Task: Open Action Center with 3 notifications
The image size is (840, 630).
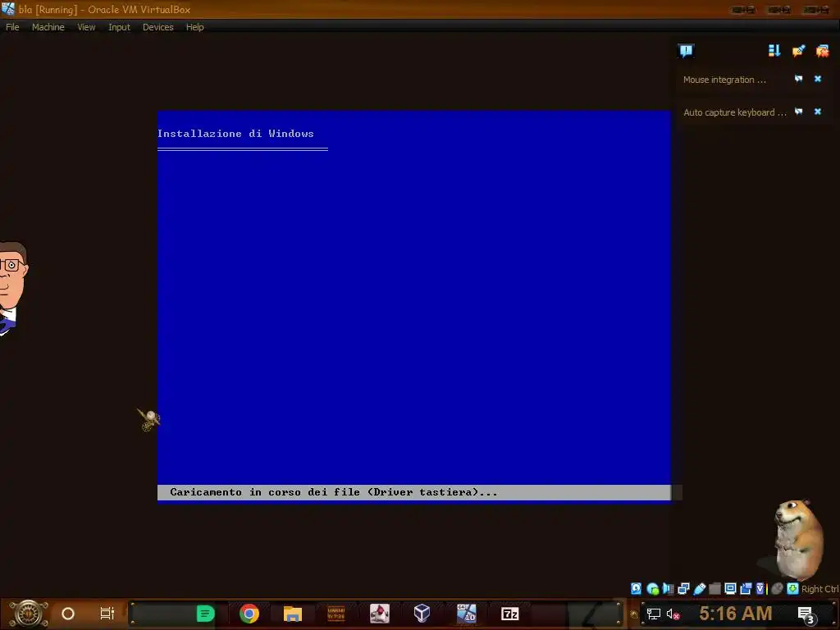Action: 806,614
